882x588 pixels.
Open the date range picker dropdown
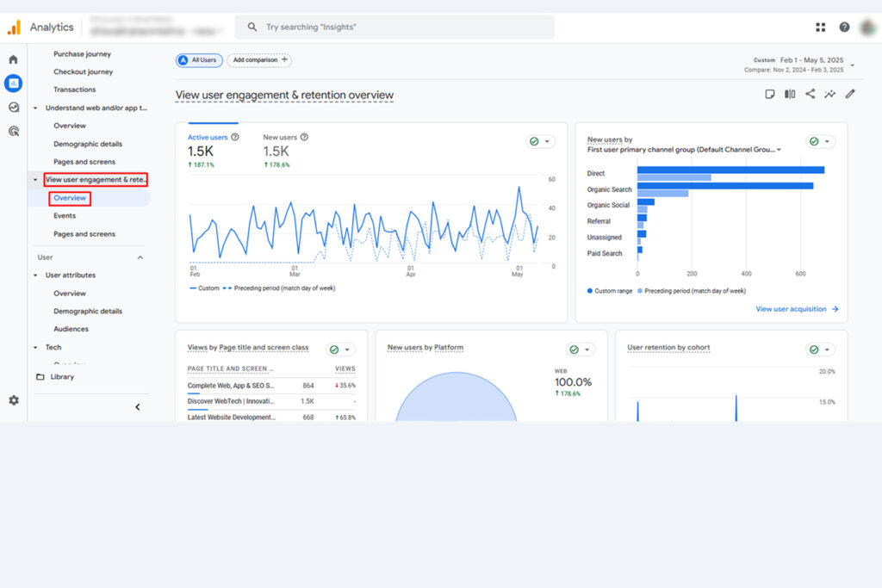[x=853, y=65]
